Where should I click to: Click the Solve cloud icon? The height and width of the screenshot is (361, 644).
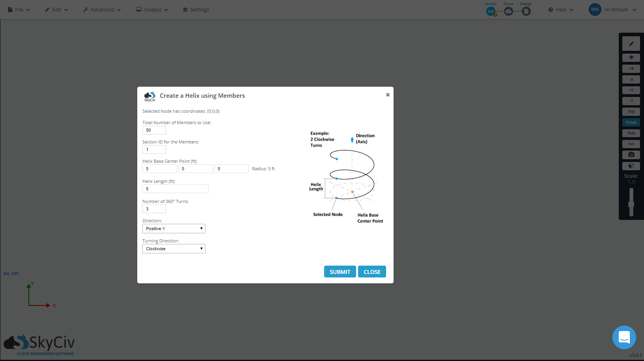(508, 11)
